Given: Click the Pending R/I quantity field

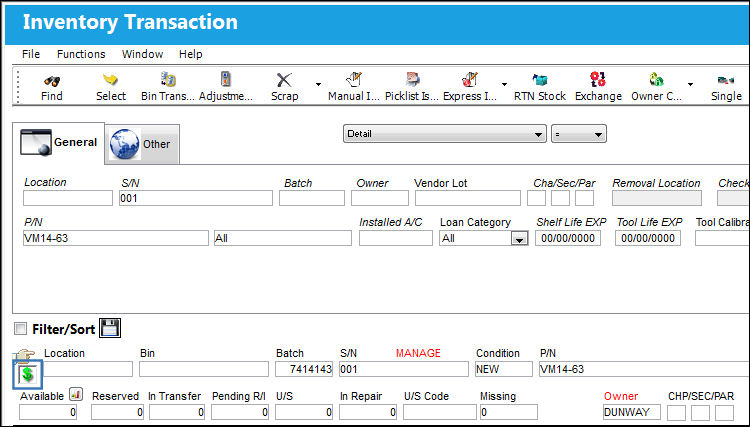Looking at the screenshot, I should coord(240,412).
